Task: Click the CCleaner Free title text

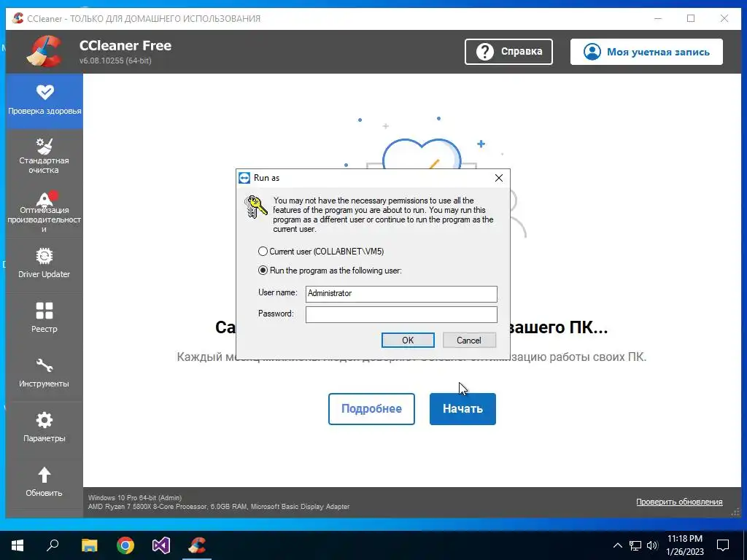Action: click(125, 45)
